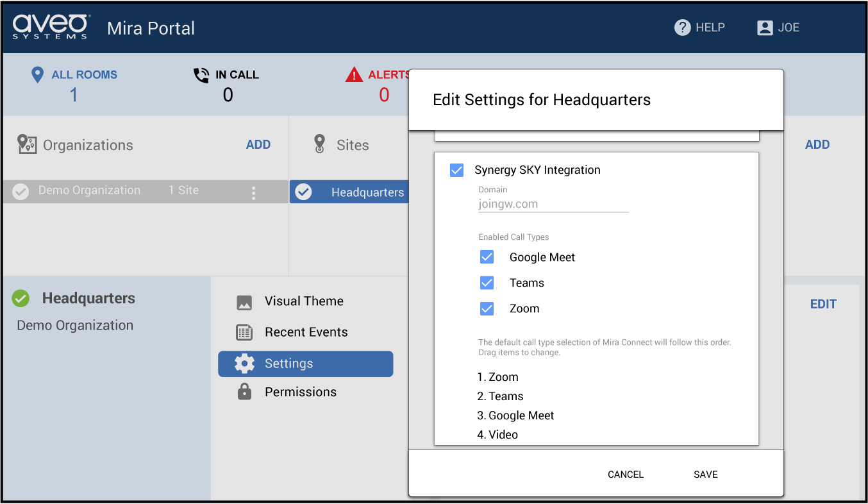Toggle the Google Meet call type checkbox
This screenshot has height=504, width=868.
point(487,257)
